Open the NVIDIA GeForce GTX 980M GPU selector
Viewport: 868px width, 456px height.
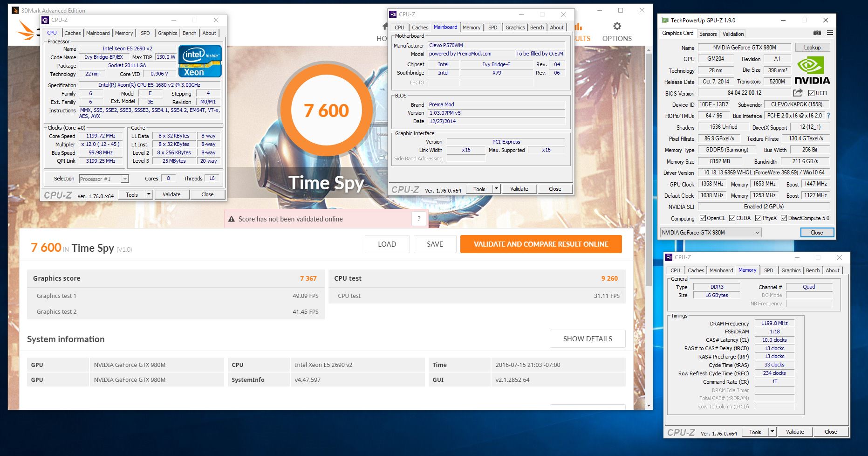(x=711, y=233)
